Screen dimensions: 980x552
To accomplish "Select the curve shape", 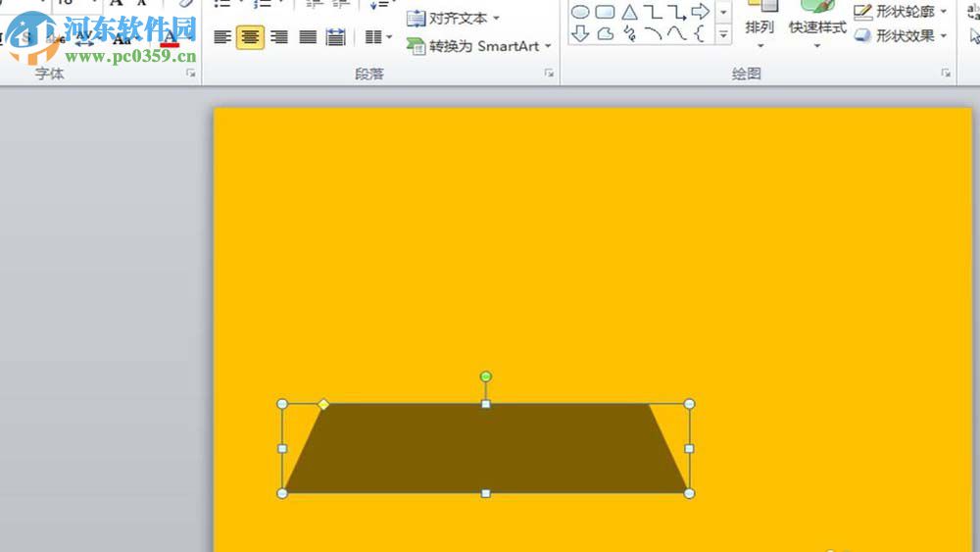I will click(x=676, y=33).
